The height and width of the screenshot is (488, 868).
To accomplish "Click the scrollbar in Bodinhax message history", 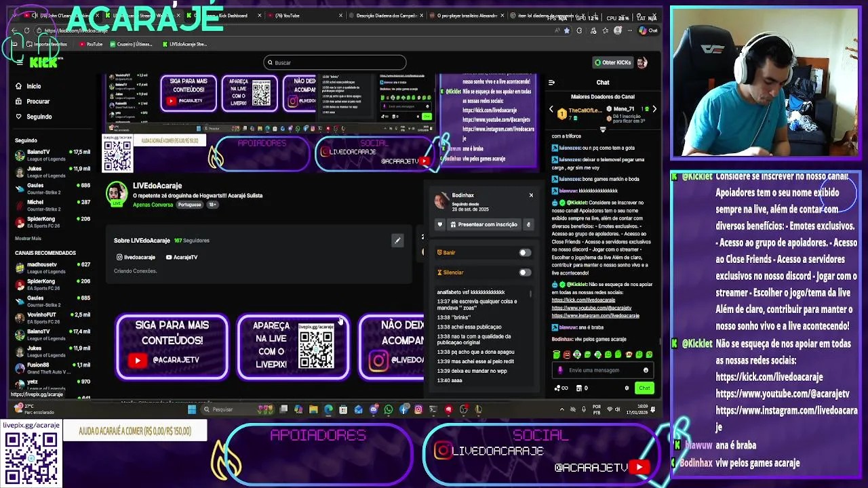I will (x=531, y=294).
